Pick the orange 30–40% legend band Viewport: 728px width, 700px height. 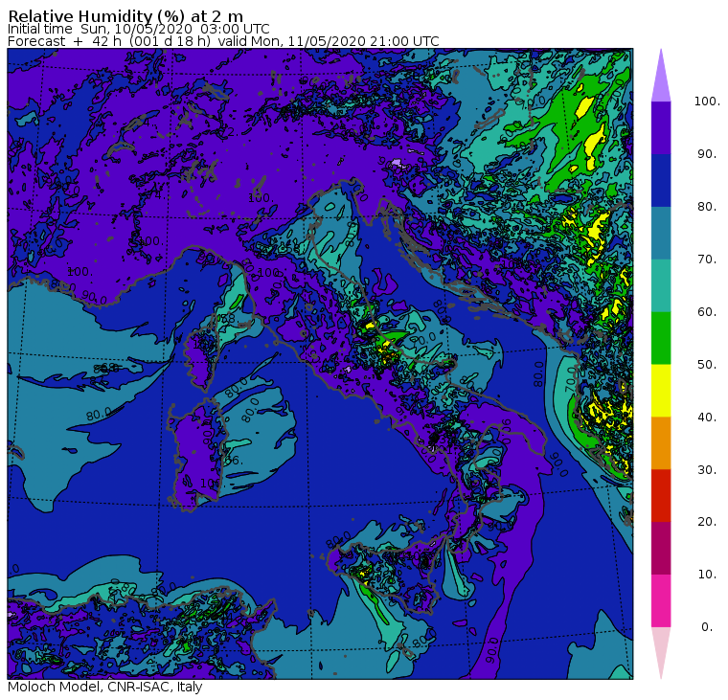(661, 443)
